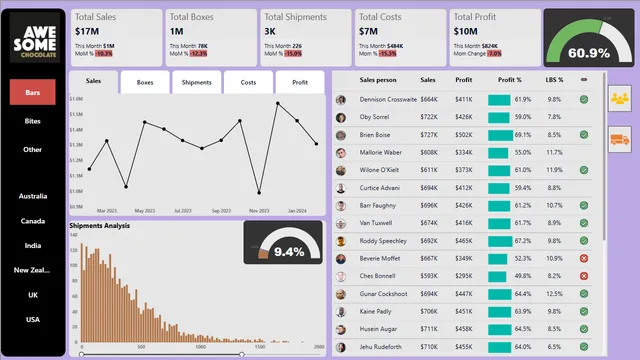Filter by Australia
Image resolution: width=640 pixels, height=360 pixels.
pos(33,196)
